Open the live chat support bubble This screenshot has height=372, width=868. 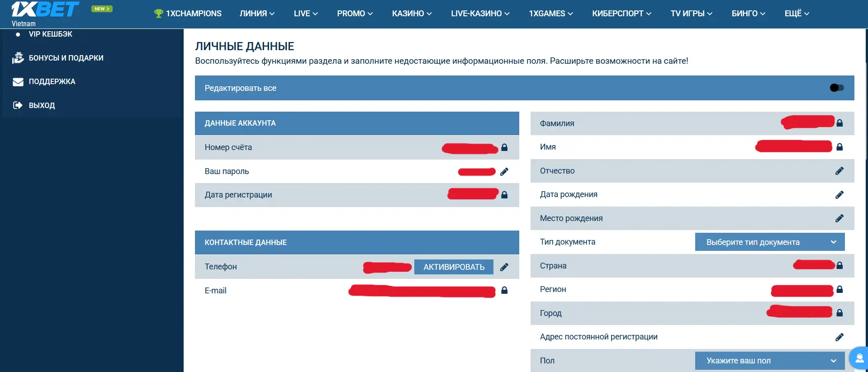[x=859, y=358]
